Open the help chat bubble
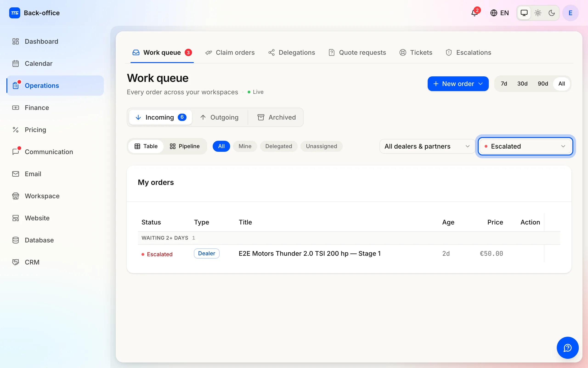Viewport: 588px width, 368px height. (x=568, y=348)
